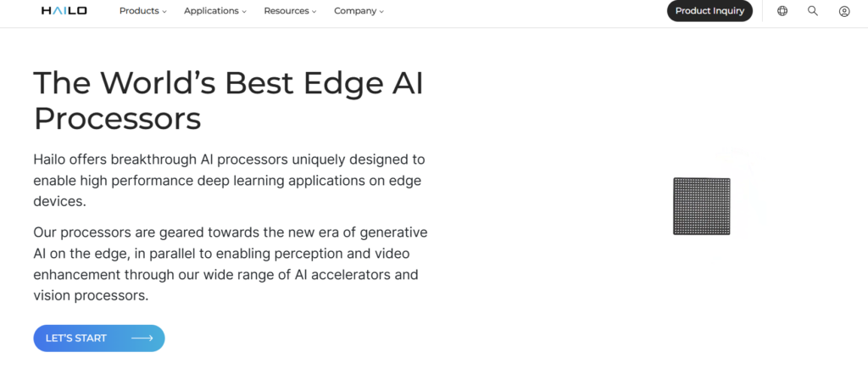The image size is (868, 375).
Task: Click the dark processor chip image
Action: [701, 206]
